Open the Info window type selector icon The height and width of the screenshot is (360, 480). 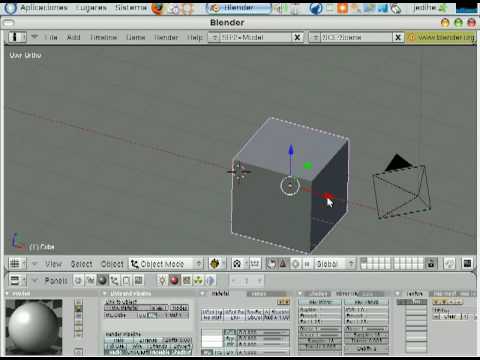point(17,37)
